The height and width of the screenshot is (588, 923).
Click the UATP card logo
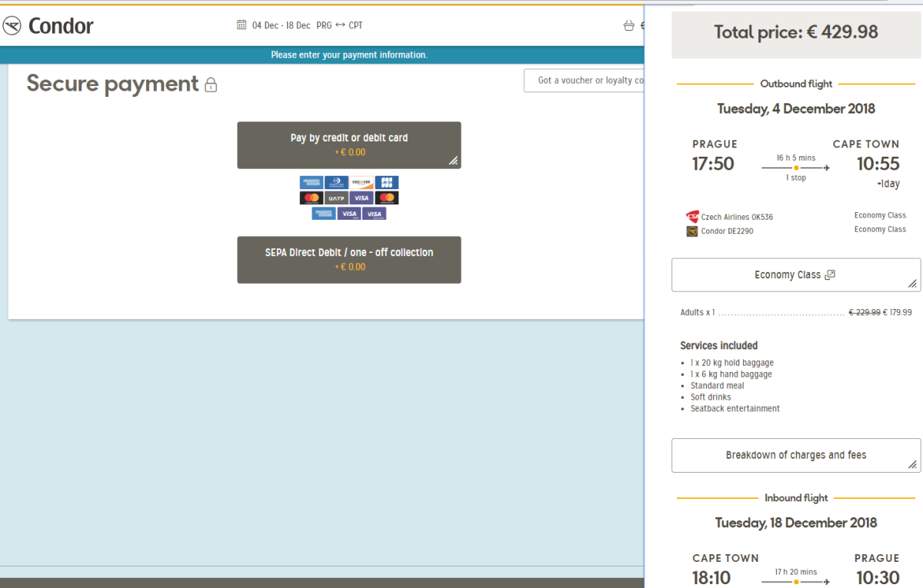pyautogui.click(x=336, y=198)
